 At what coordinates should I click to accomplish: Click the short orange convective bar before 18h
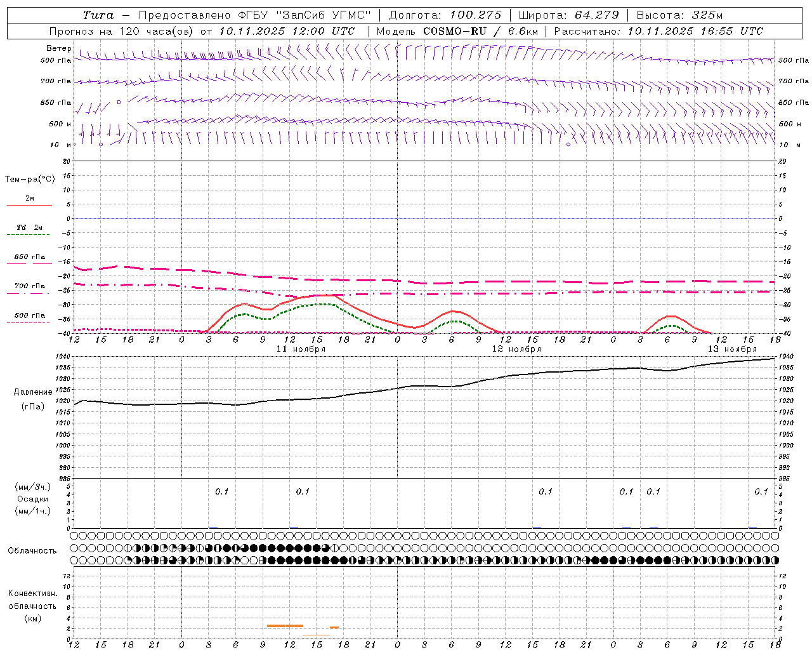tap(334, 628)
